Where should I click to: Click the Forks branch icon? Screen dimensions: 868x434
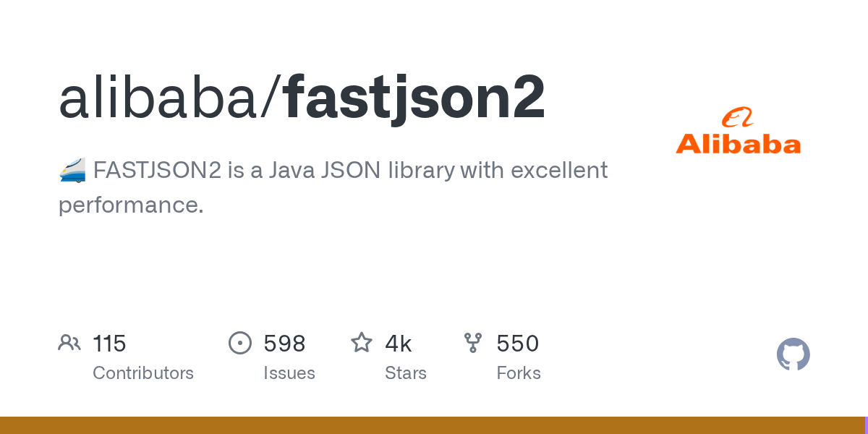point(473,343)
